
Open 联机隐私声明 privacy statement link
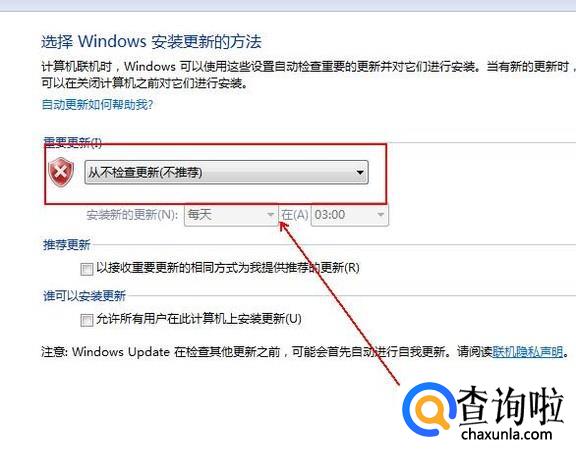[x=528, y=352]
